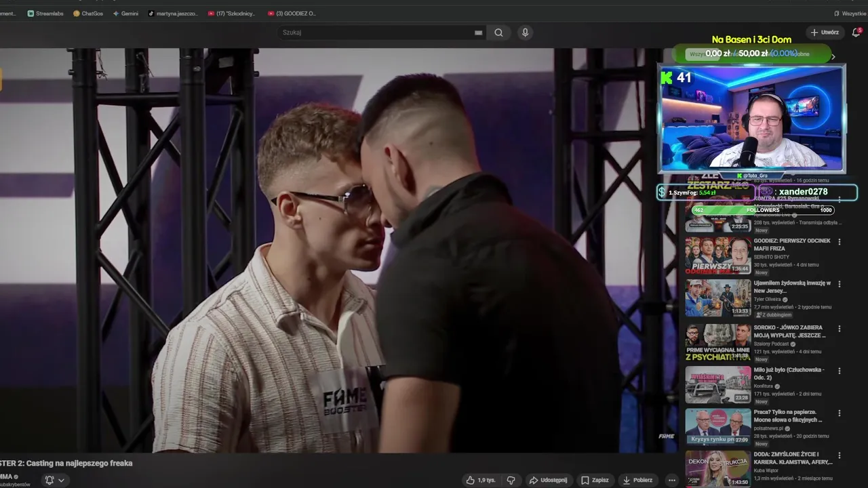Start voice search with the microphone
Image resolution: width=868 pixels, height=488 pixels.
(x=525, y=33)
